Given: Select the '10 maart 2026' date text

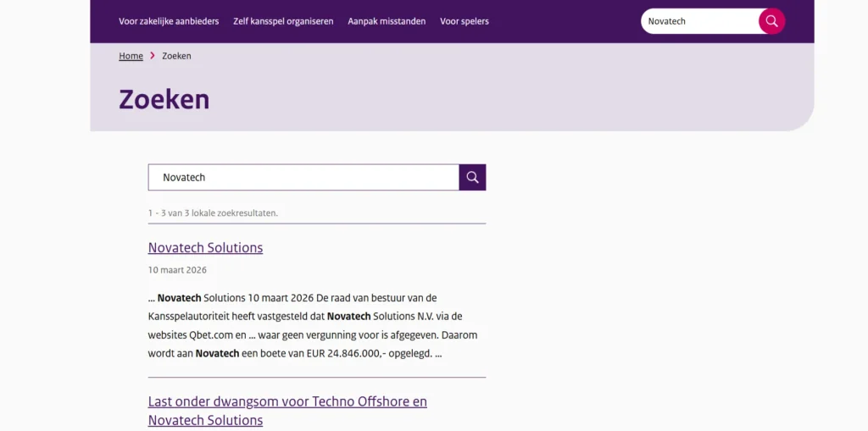Looking at the screenshot, I should (177, 270).
